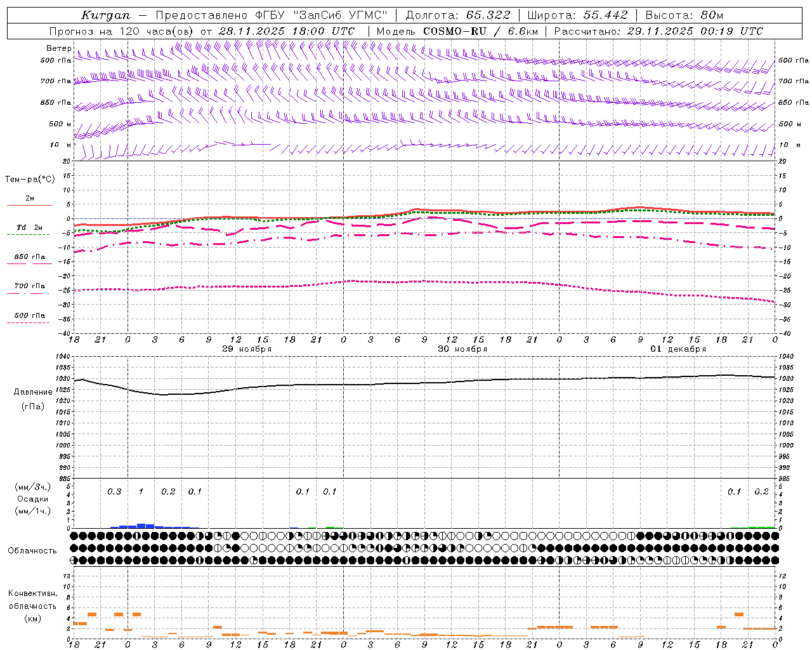This screenshot has height=650, width=812.
Task: Click the forecast start time "28.11.2025 18:00 UTC"
Action: [x=286, y=31]
